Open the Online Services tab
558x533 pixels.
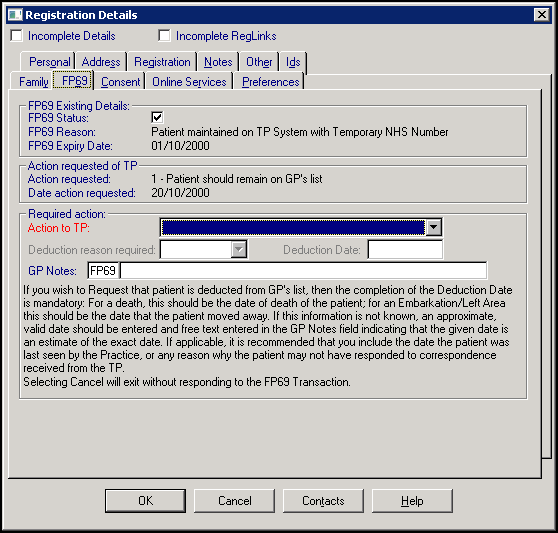189,82
